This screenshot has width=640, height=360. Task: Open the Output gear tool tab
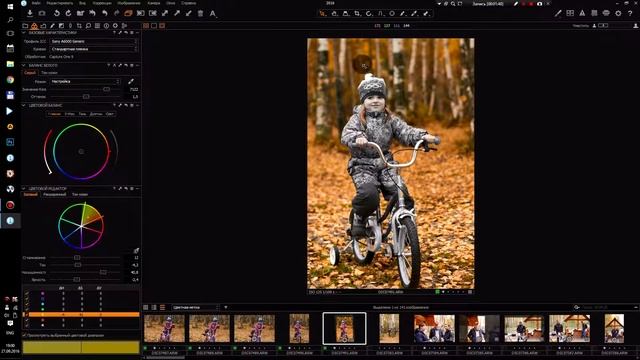click(x=115, y=26)
